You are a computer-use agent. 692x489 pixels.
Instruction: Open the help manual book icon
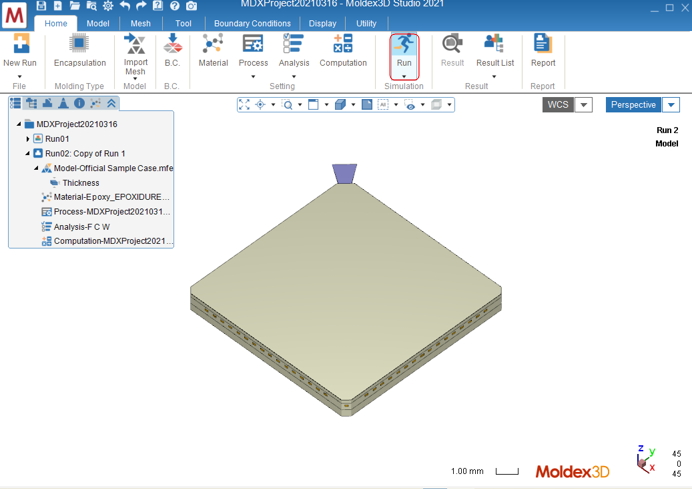pyautogui.click(x=158, y=5)
